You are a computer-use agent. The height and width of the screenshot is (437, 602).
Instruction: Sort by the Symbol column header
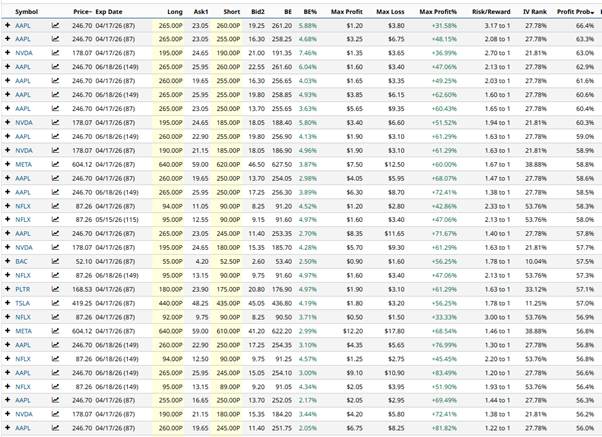(x=26, y=12)
